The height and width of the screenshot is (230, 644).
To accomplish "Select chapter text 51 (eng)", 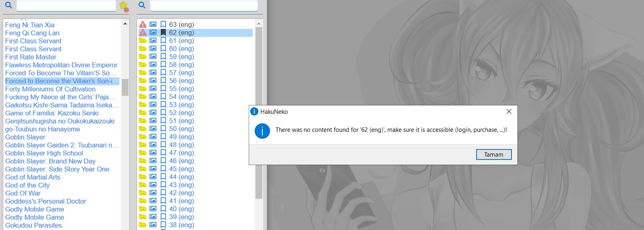I will click(x=181, y=121).
